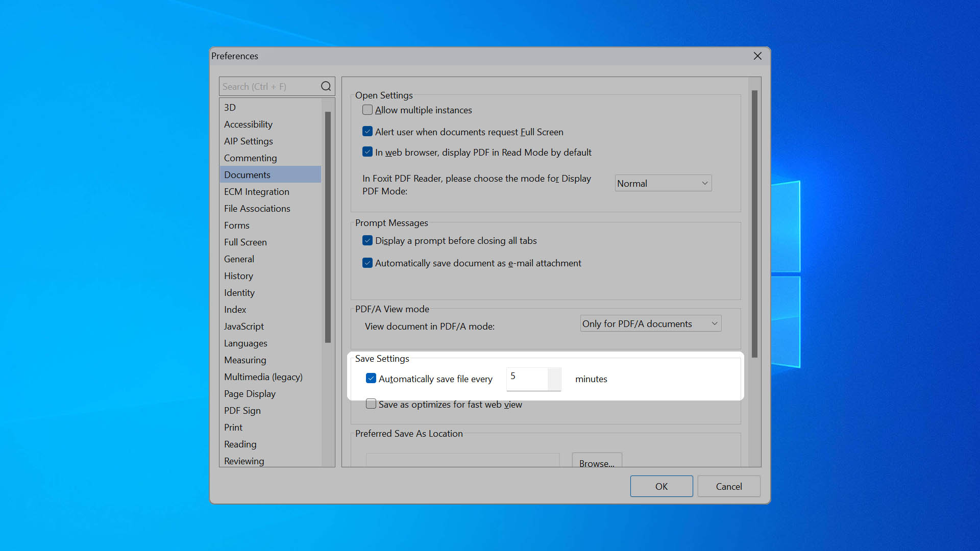Select the Reading category
The width and height of the screenshot is (980, 551).
coord(271,444)
